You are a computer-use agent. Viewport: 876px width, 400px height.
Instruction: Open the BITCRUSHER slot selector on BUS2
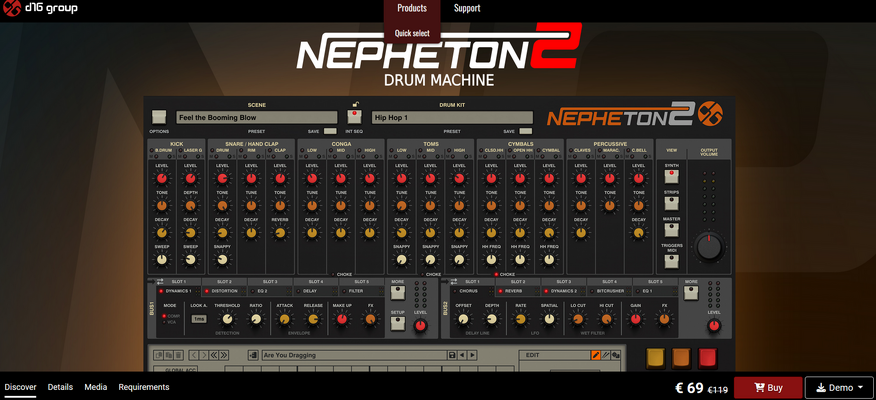610,291
